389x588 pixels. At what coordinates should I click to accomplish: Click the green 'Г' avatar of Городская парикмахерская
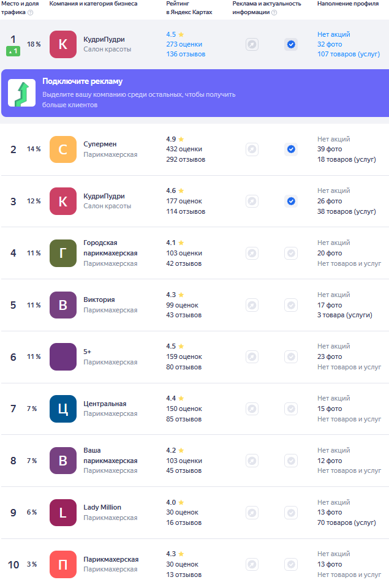click(63, 253)
